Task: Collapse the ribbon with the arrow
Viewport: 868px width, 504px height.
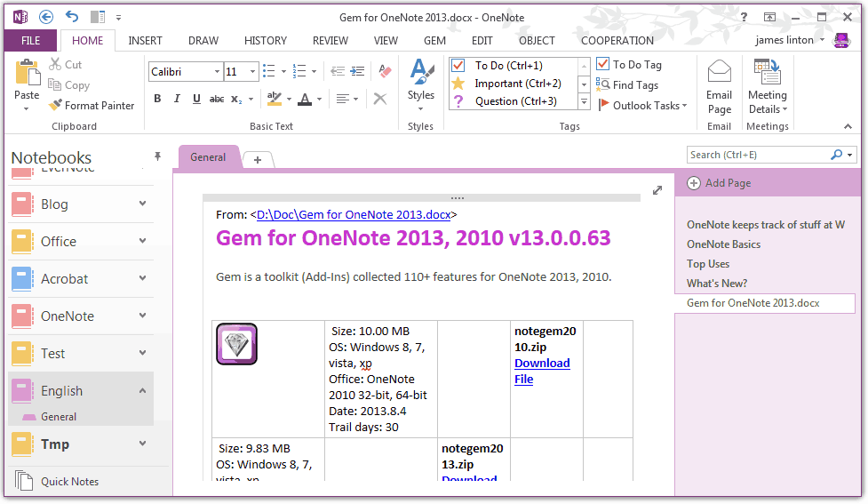Action: click(x=848, y=127)
